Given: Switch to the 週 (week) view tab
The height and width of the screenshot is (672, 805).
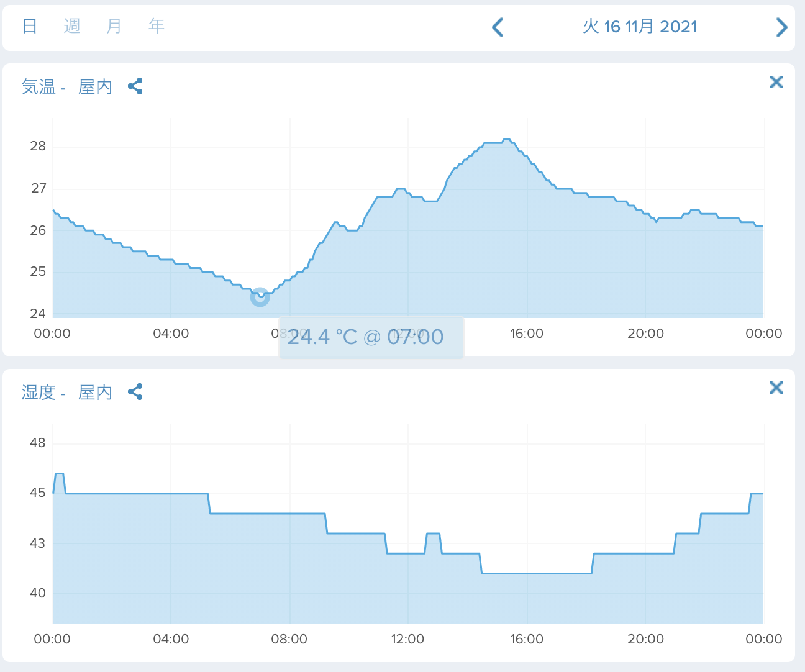Looking at the screenshot, I should pos(72,26).
